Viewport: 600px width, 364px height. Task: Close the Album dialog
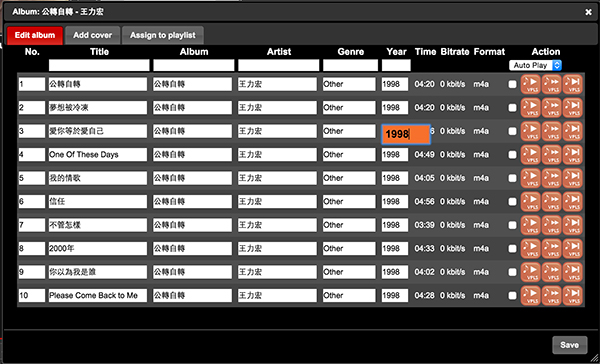(x=588, y=12)
